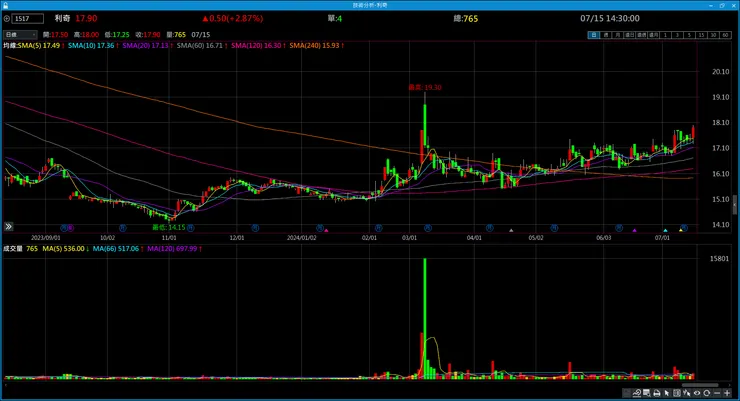Click the 最高 19.30 high price marker
The image size is (740, 401).
[x=425, y=87]
